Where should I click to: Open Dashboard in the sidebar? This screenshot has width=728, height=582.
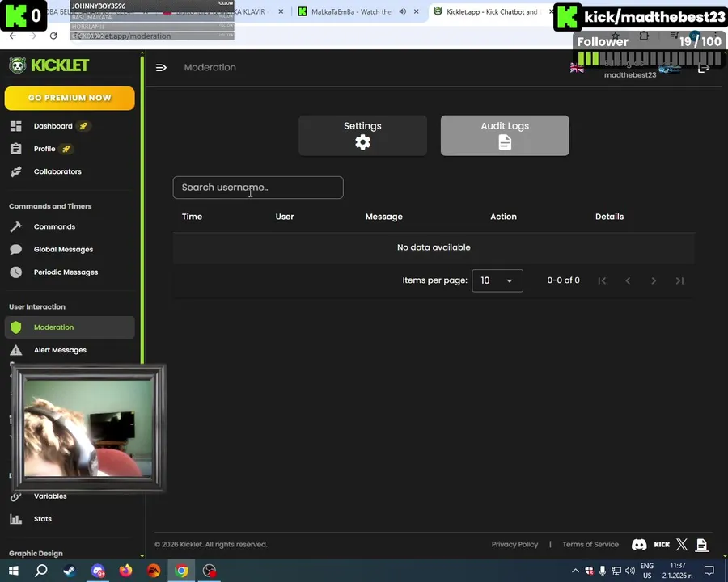[x=70, y=126]
